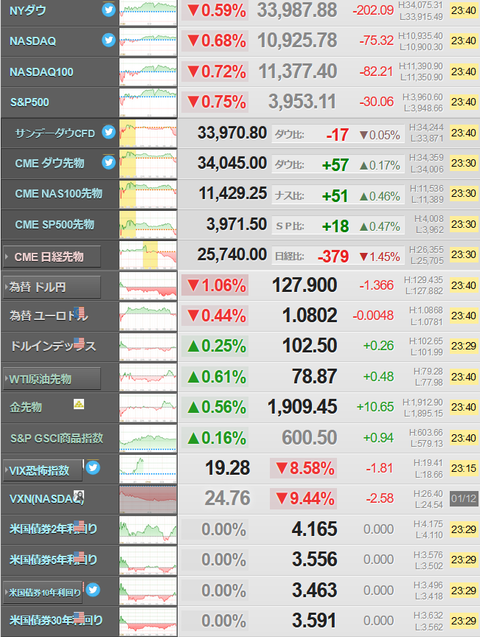Click the -379 日経比 difference value
480x637 pixels.
tap(333, 257)
